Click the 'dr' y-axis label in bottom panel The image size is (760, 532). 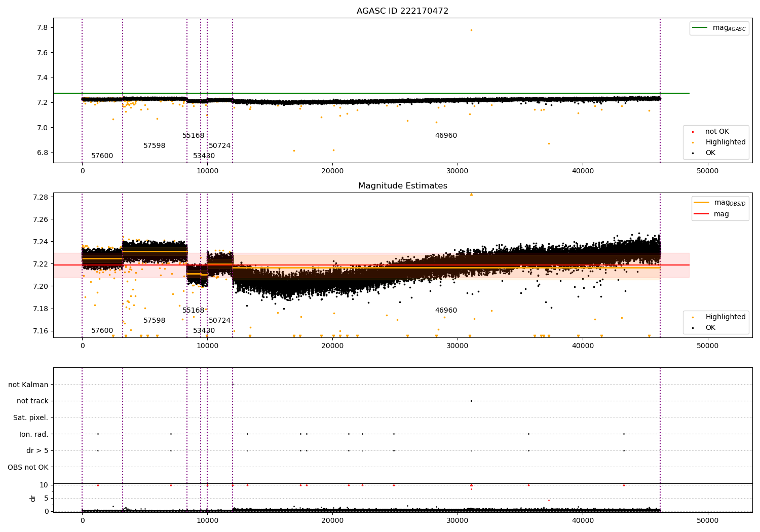(x=33, y=498)
